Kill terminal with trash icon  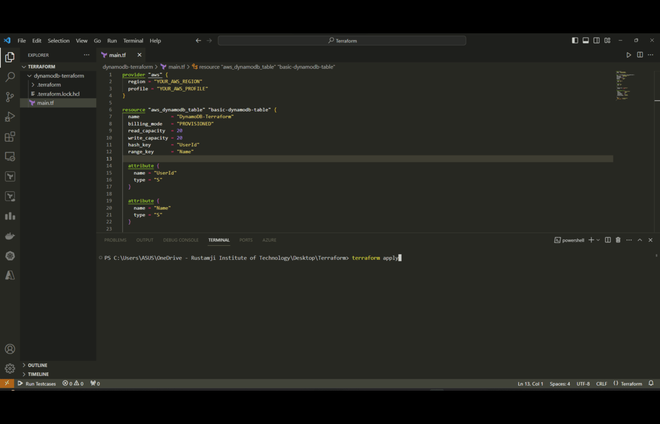[618, 240]
